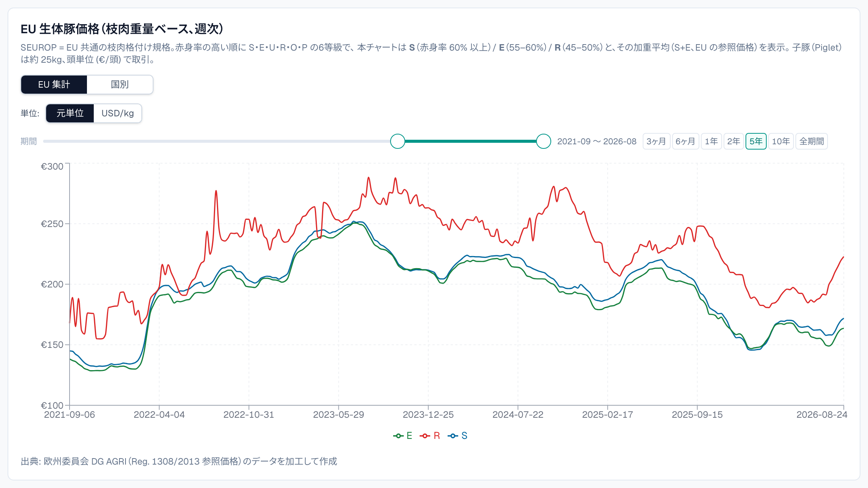Image resolution: width=868 pixels, height=488 pixels.
Task: Click the 2026-08-24 x-axis label
Action: pos(822,415)
